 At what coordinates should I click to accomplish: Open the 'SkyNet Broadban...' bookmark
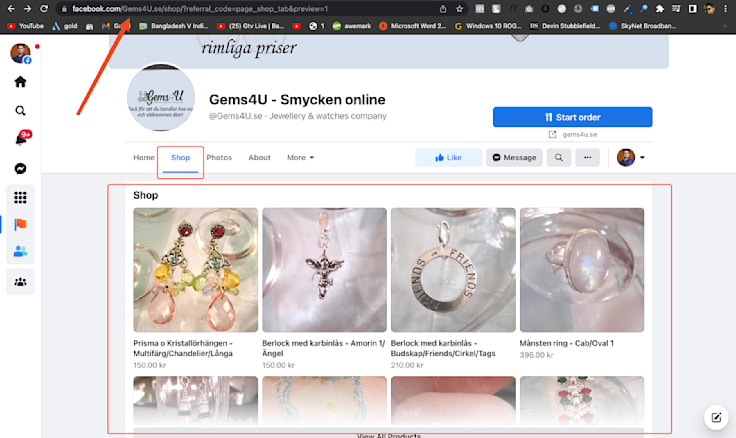point(643,26)
